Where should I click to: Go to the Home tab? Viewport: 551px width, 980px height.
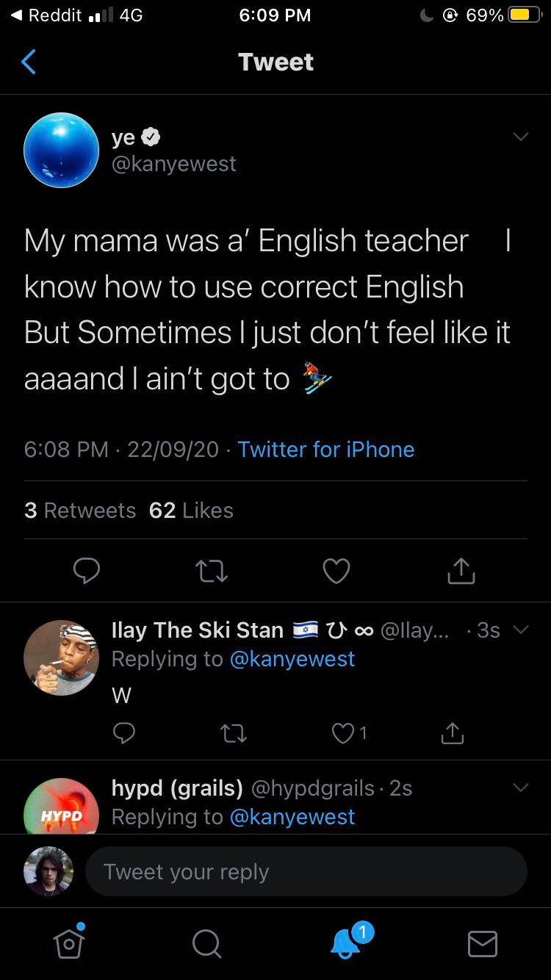[x=69, y=943]
